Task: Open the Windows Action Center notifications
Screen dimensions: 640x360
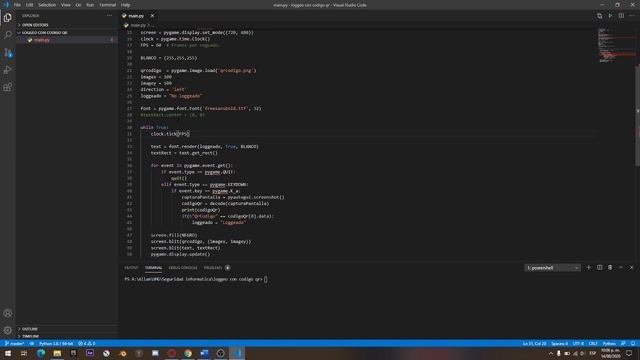Action: coord(630,353)
